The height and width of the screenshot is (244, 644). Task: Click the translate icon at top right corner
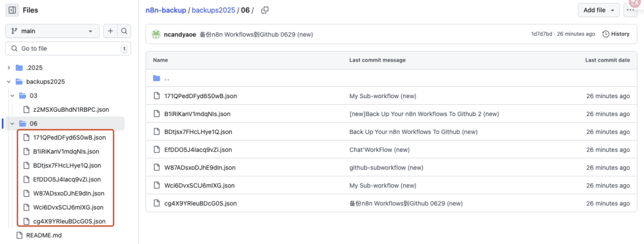(x=635, y=2)
